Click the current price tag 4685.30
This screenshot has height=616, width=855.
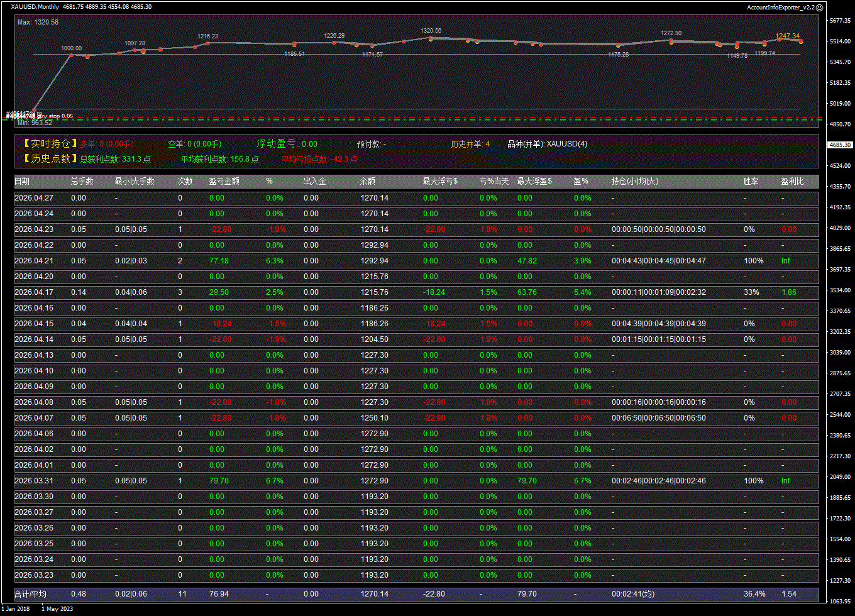pyautogui.click(x=840, y=145)
